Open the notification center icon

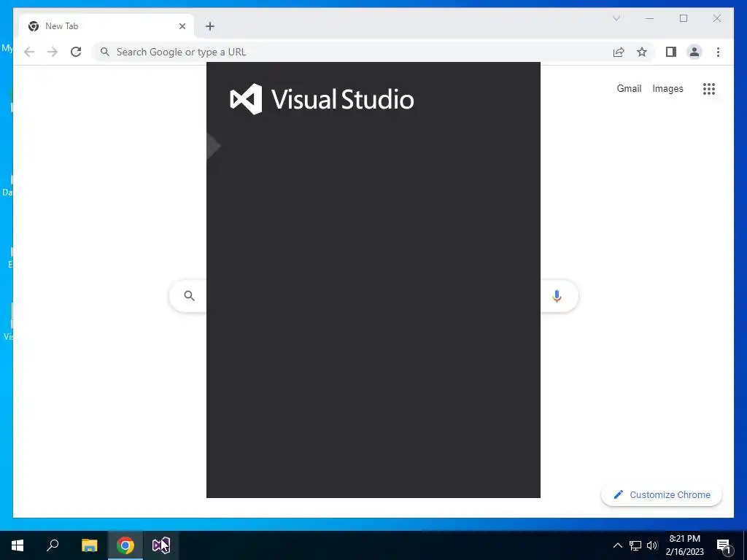pos(723,545)
